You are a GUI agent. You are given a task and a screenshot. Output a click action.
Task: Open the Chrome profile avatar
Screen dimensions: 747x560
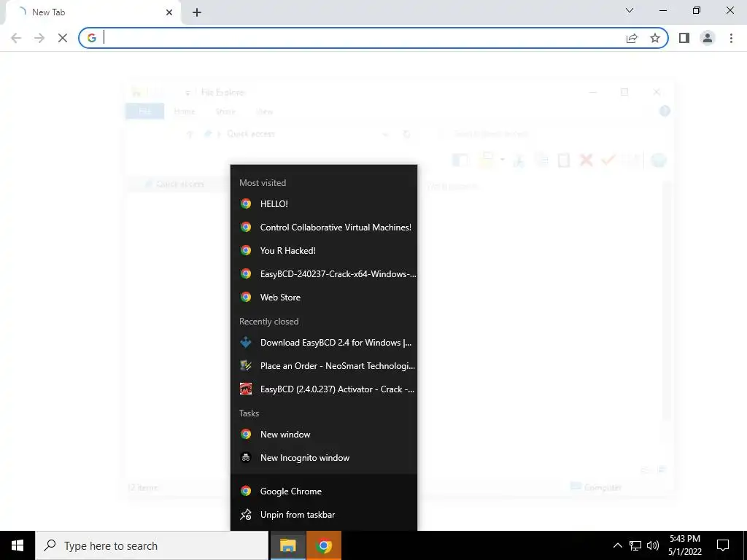(708, 38)
